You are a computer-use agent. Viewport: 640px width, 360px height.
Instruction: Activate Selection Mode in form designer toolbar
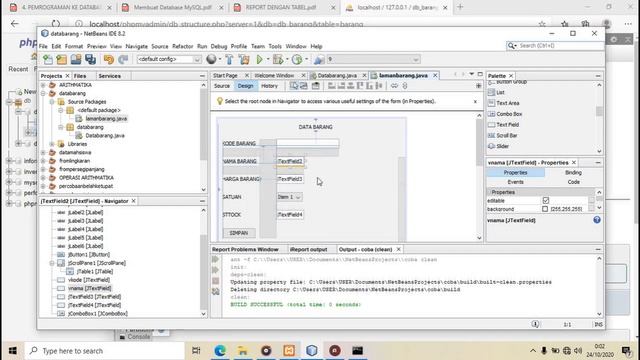(x=294, y=86)
